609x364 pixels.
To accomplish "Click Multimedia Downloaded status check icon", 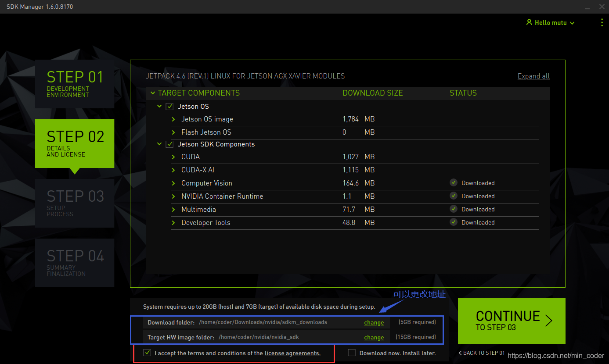I will point(454,209).
